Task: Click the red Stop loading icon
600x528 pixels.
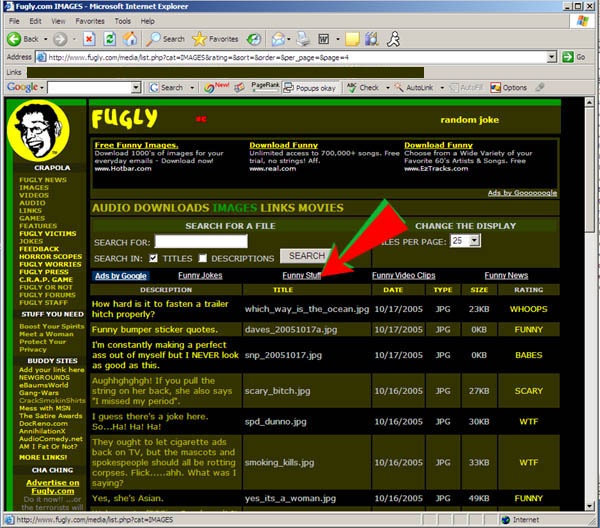Action: pos(89,39)
